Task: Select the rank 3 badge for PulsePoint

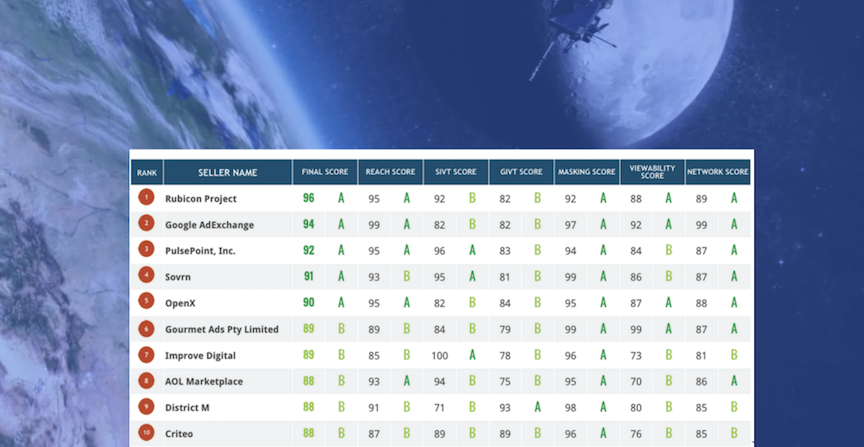Action: point(146,249)
